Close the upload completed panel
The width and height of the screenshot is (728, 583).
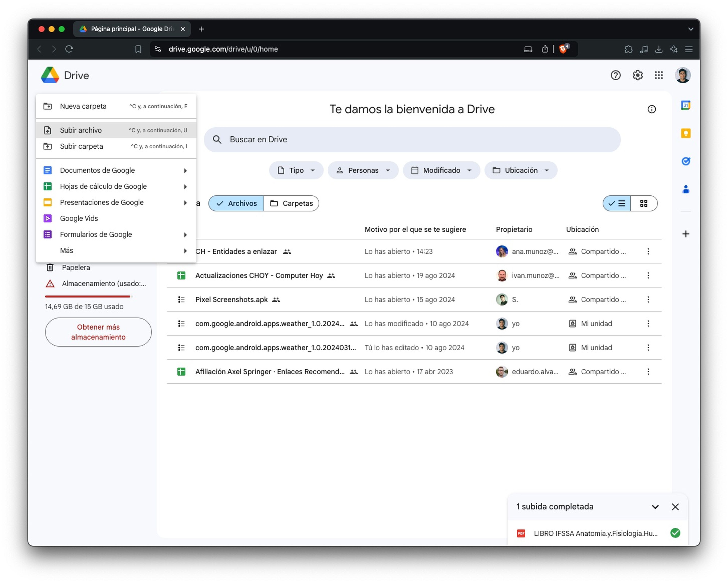675,507
